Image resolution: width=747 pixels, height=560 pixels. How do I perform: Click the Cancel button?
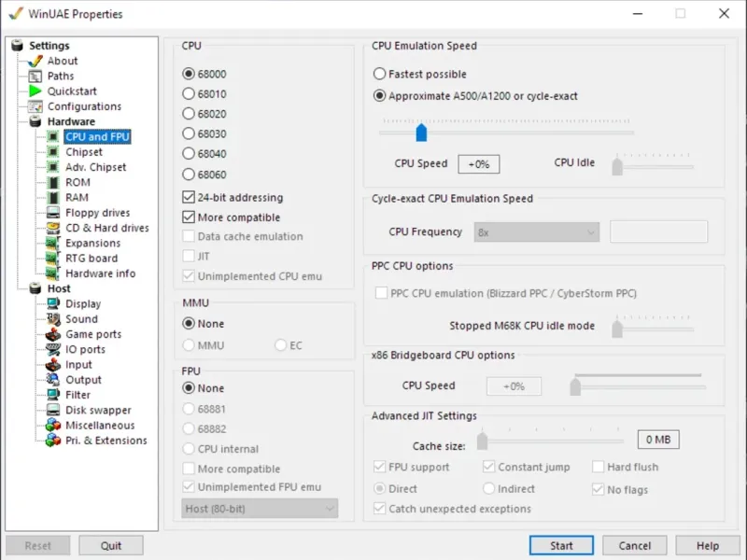pos(635,546)
